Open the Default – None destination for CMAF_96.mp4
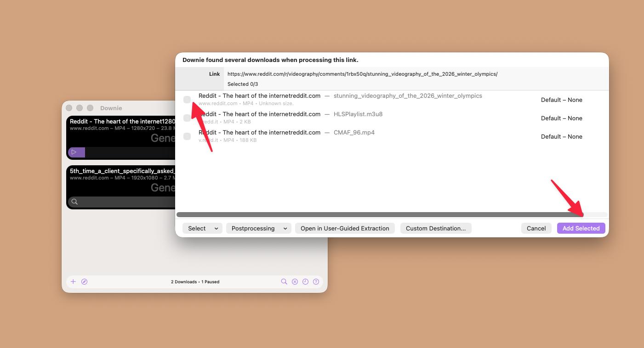Screen dimensions: 644x348 (x=561, y=136)
